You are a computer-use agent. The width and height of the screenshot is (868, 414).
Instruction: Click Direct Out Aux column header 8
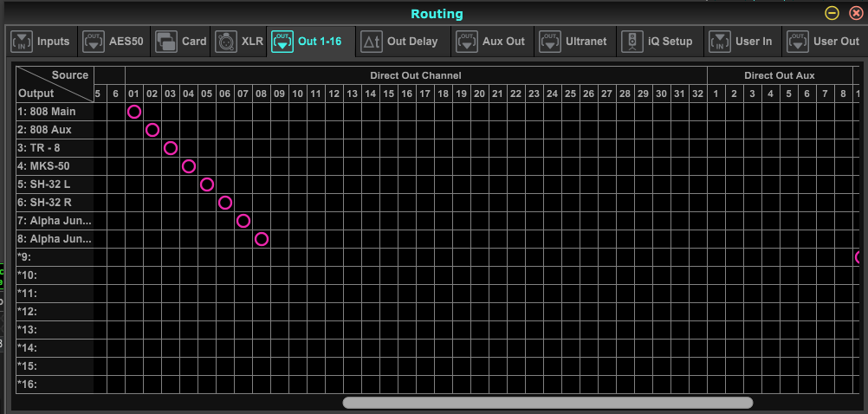pos(843,94)
